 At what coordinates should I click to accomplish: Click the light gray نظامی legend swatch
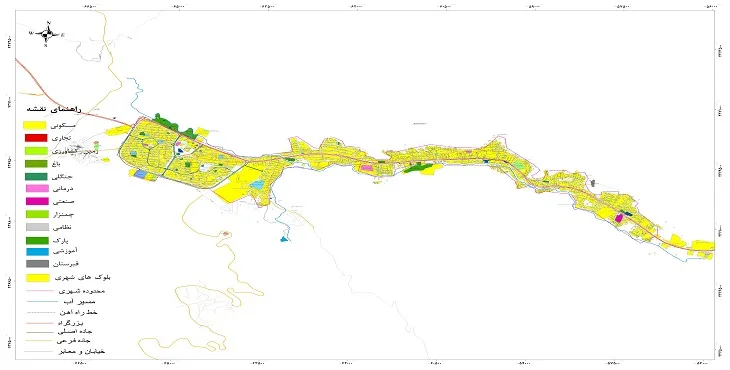click(x=36, y=228)
